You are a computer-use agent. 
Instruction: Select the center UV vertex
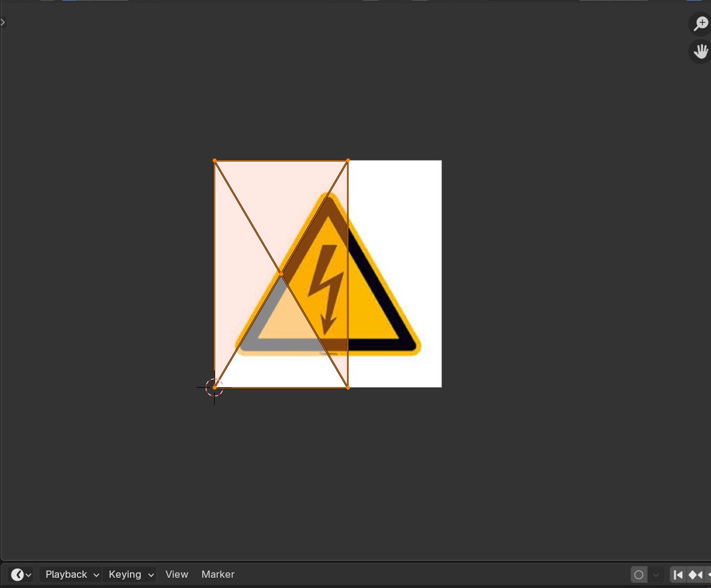pyautogui.click(x=281, y=274)
